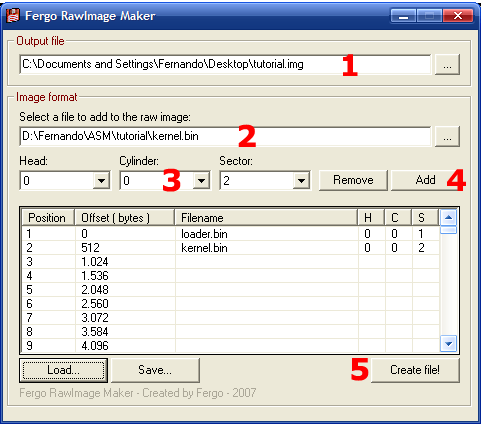
Task: Click the Load... button
Action: coord(63,370)
